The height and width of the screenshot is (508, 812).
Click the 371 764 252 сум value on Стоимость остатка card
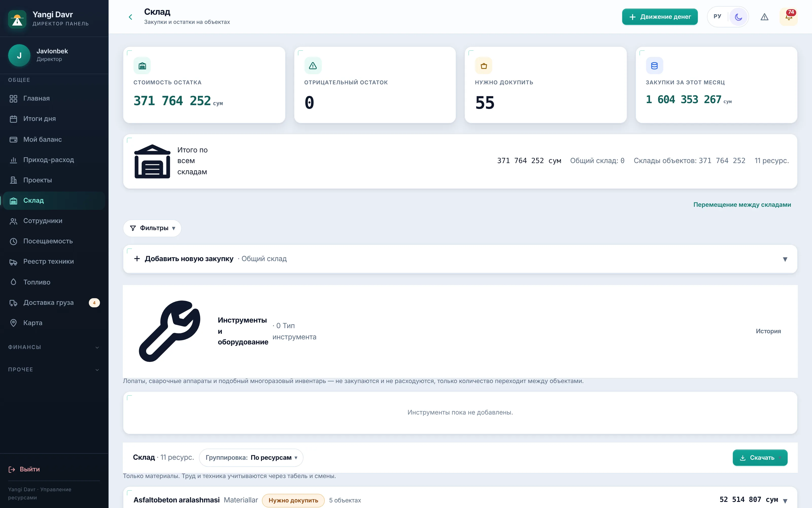tap(178, 101)
